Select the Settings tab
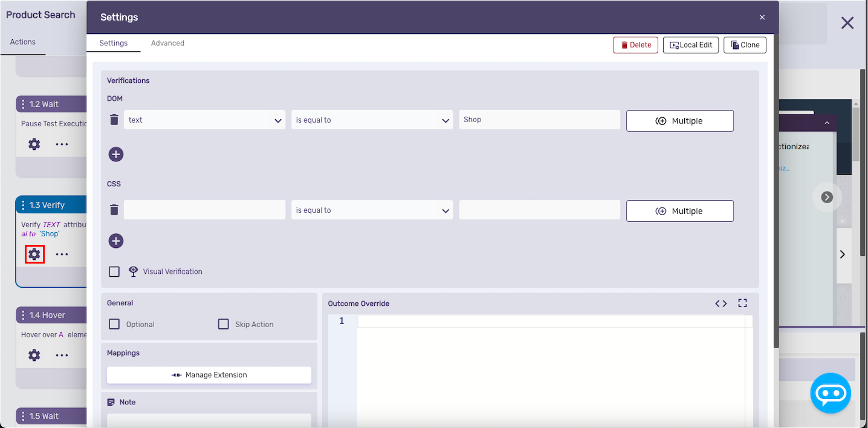Viewport: 868px width, 428px height. [x=114, y=43]
